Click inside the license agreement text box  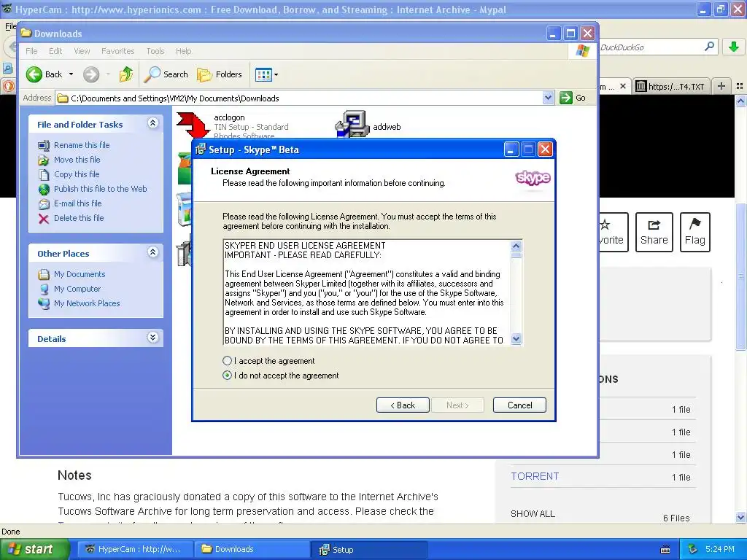tap(366, 292)
